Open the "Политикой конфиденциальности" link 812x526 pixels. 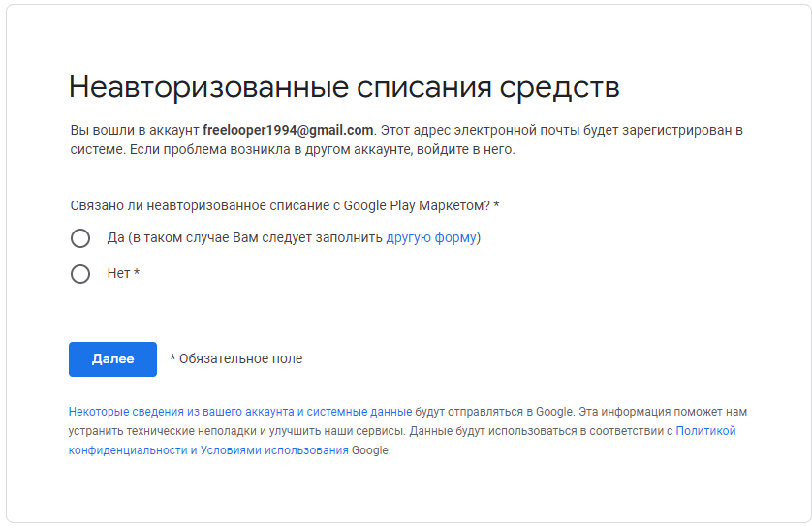(705, 431)
